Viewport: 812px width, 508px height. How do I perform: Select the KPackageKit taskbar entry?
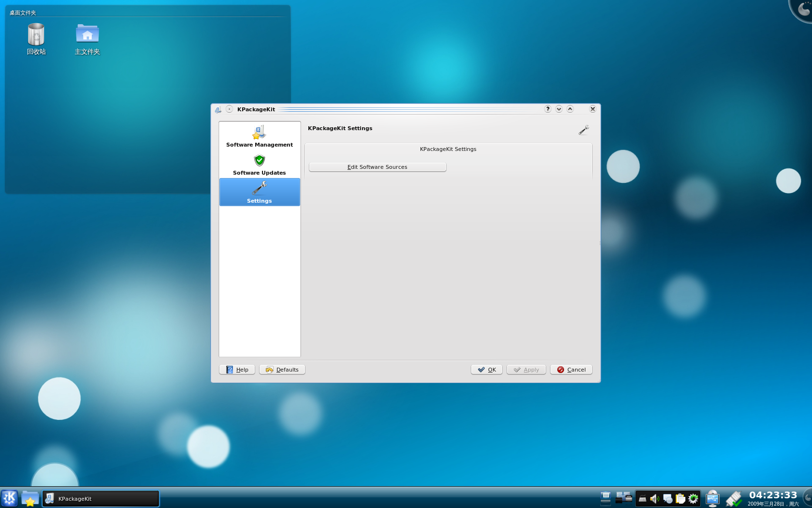101,499
